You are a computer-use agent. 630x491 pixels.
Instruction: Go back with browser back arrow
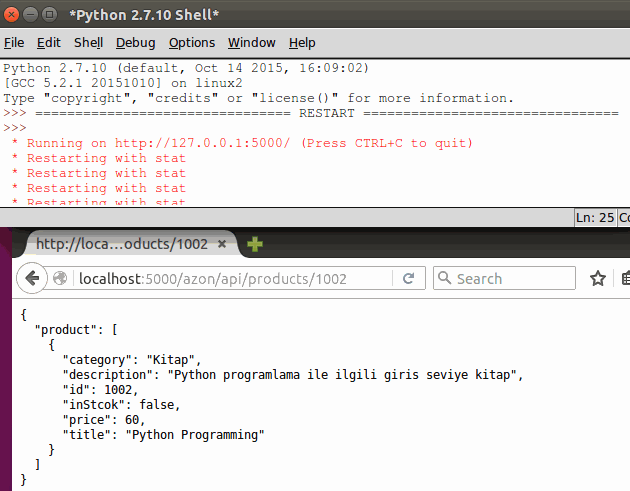tap(32, 278)
